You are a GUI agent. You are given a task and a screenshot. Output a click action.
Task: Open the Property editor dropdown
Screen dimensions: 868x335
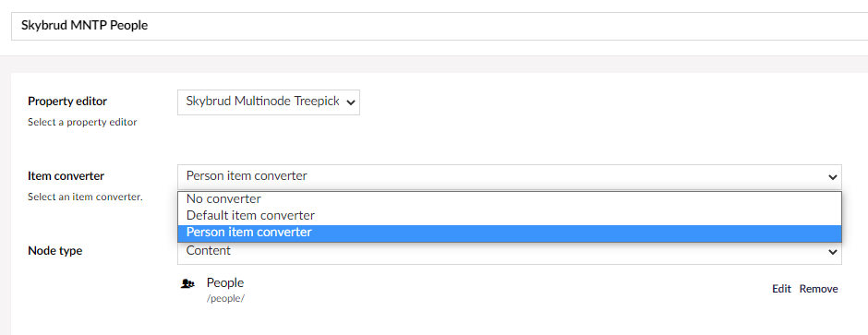269,102
